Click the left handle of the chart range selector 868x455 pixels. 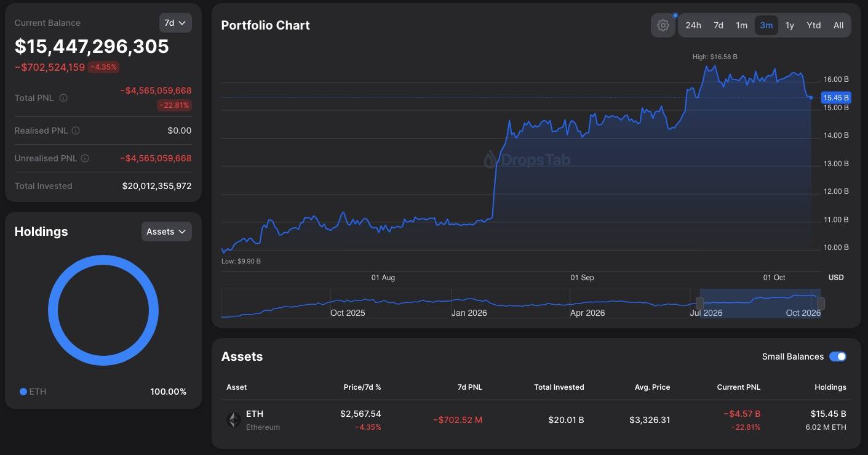699,303
